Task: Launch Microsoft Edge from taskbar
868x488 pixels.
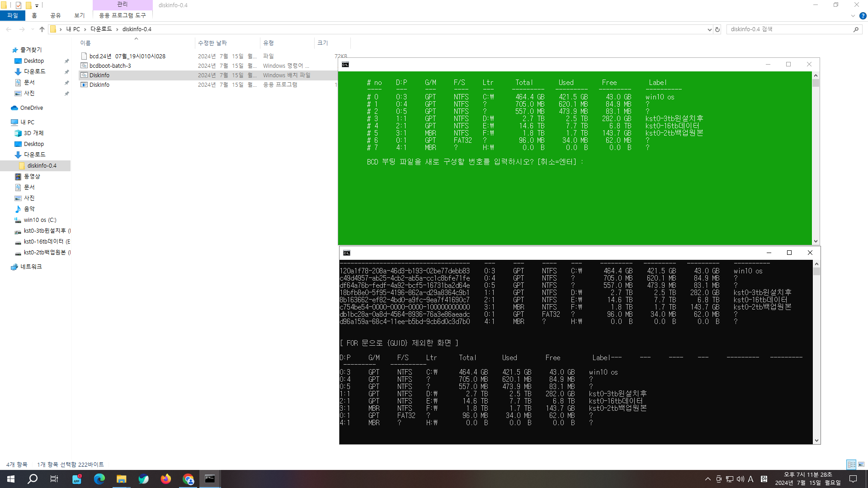Action: [x=99, y=479]
